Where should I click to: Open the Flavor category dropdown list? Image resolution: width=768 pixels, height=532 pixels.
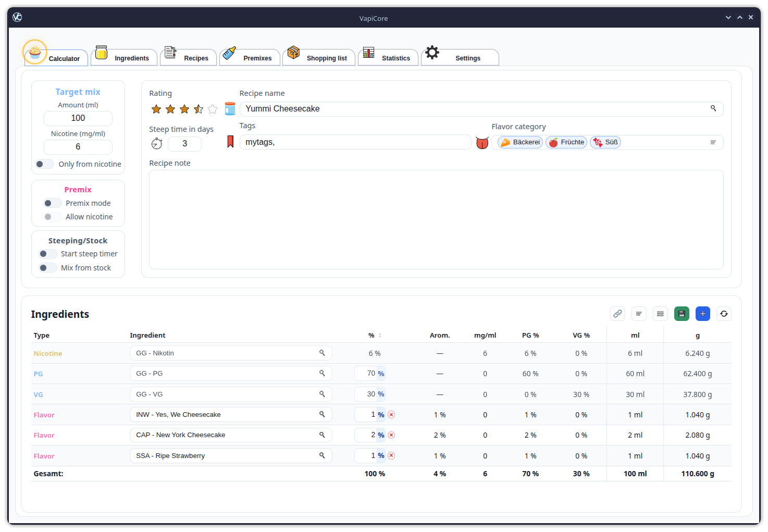click(713, 142)
